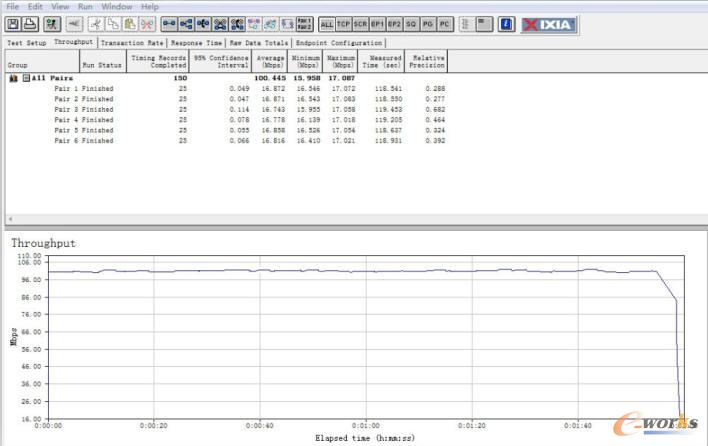Screen dimensions: 708x446
Task: Collapse the All Pairs group
Action: [x=26, y=77]
